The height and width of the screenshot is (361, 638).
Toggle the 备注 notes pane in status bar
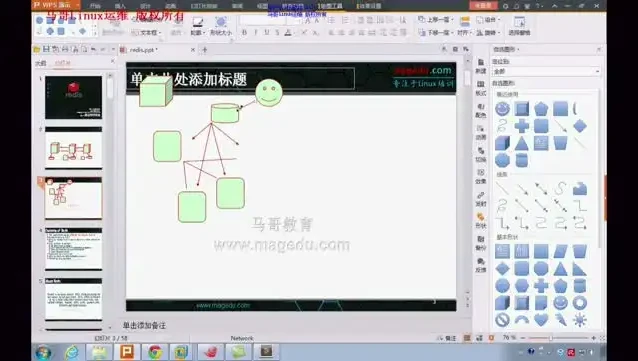coord(447,338)
